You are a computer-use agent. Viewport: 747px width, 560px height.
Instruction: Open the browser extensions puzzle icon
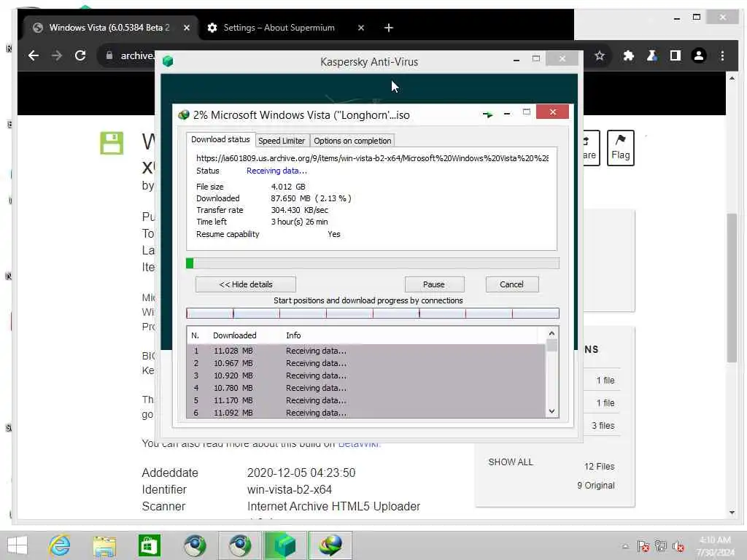pos(628,55)
